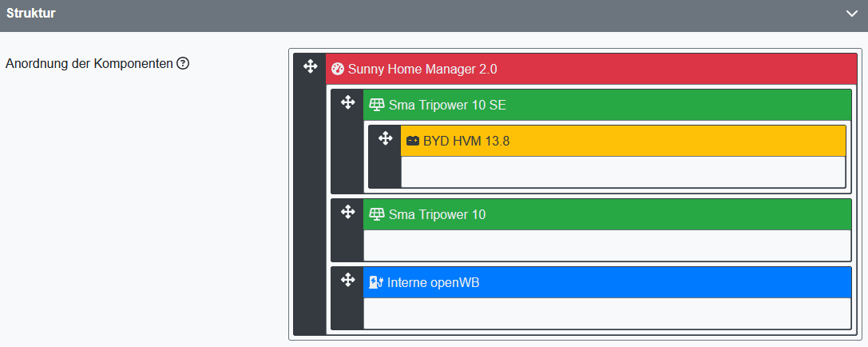868x347 pixels.
Task: Click the Struktur header title
Action: point(31,14)
